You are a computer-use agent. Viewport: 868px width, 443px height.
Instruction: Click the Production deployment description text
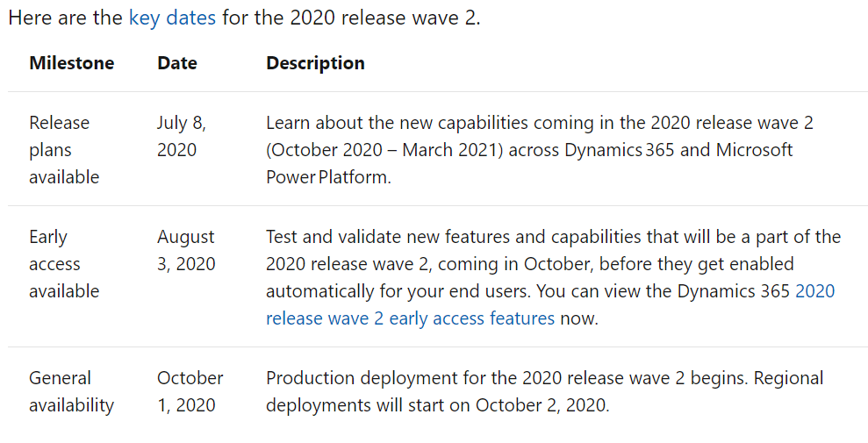[x=545, y=391]
